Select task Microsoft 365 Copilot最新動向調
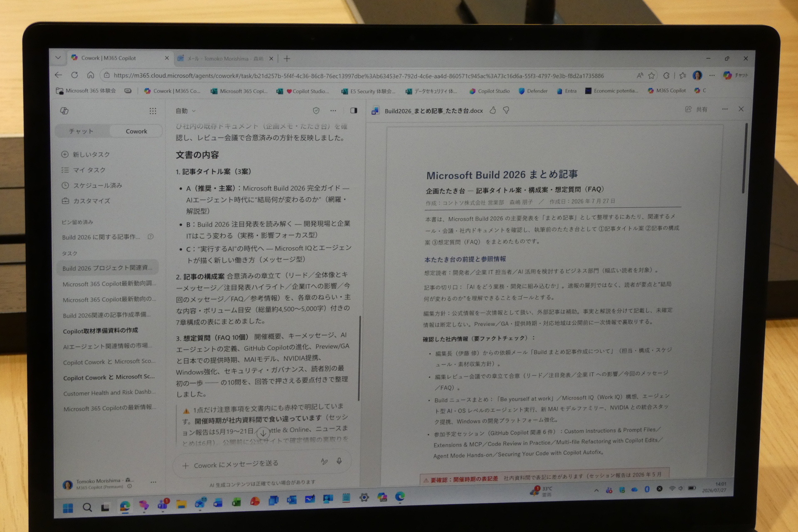This screenshot has height=532, width=798. tap(109, 284)
